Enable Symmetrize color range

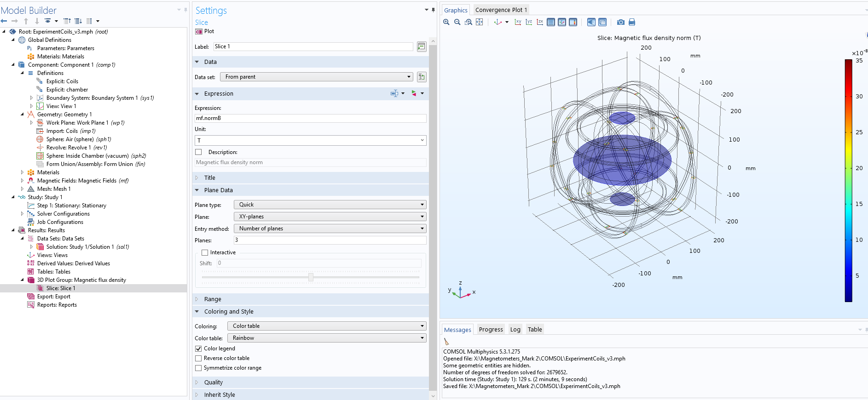[198, 368]
